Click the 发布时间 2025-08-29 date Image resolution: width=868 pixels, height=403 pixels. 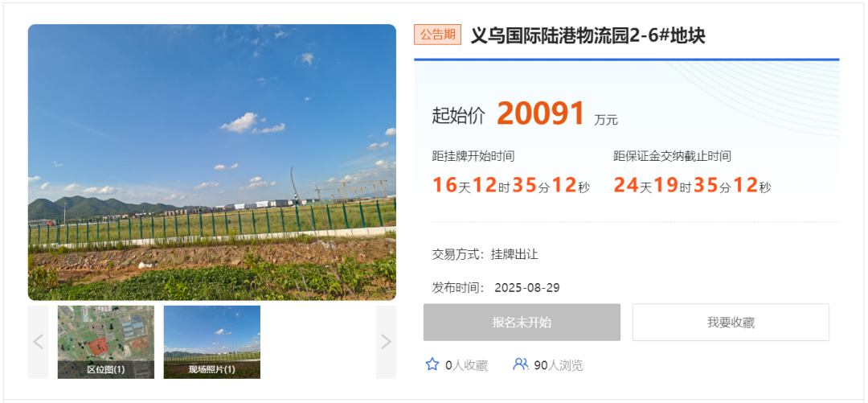pos(496,288)
